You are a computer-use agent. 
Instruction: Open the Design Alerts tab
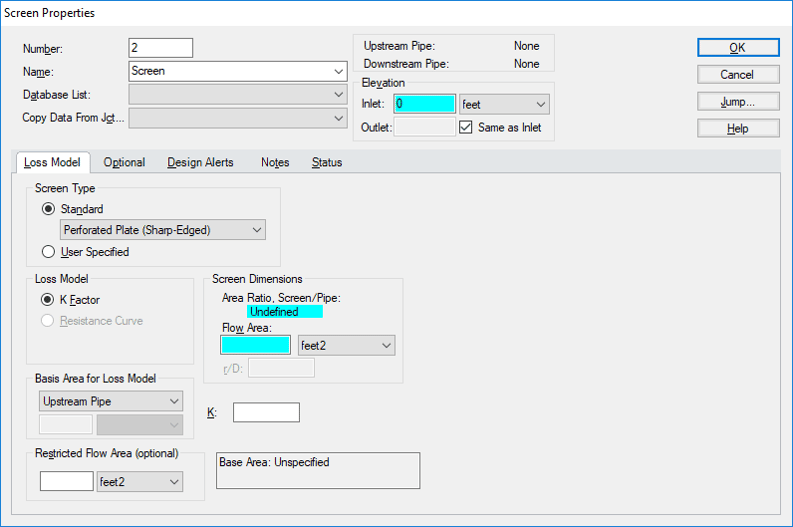(x=200, y=162)
